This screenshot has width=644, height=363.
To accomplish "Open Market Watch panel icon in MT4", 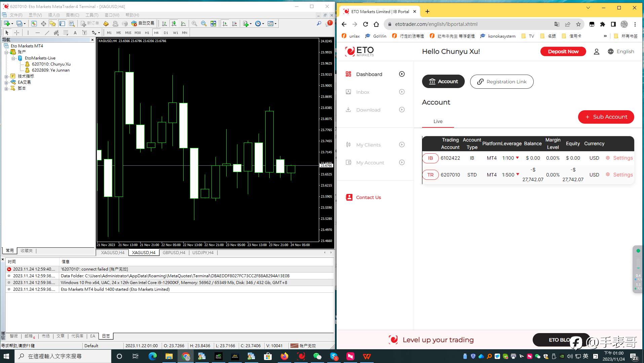I will [x=34, y=24].
